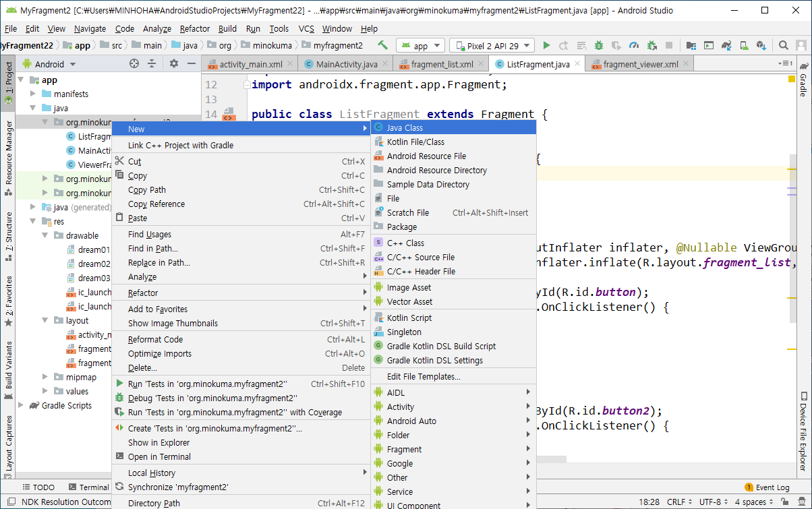Open the VCS menu in menu bar
The image size is (812, 509).
click(306, 28)
